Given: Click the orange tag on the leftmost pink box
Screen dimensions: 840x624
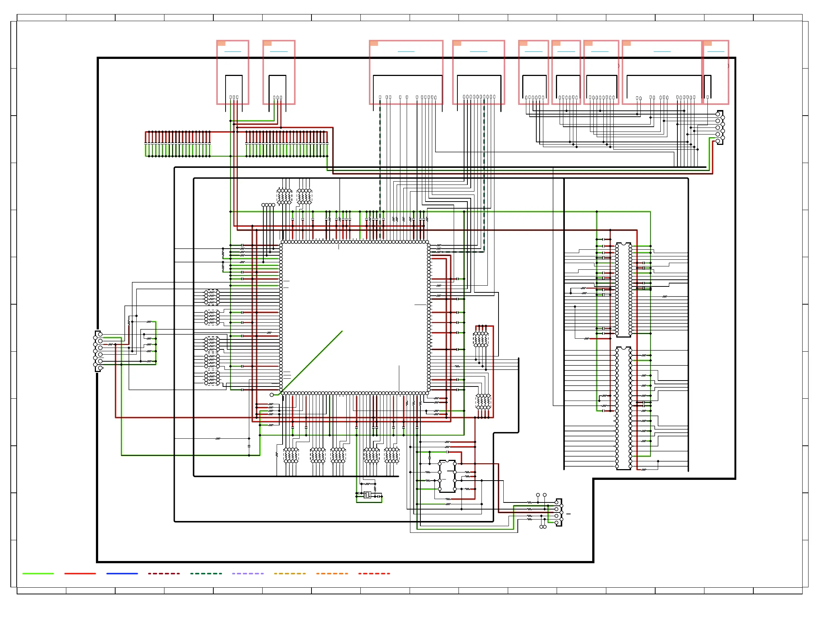Looking at the screenshot, I should pyautogui.click(x=221, y=43).
